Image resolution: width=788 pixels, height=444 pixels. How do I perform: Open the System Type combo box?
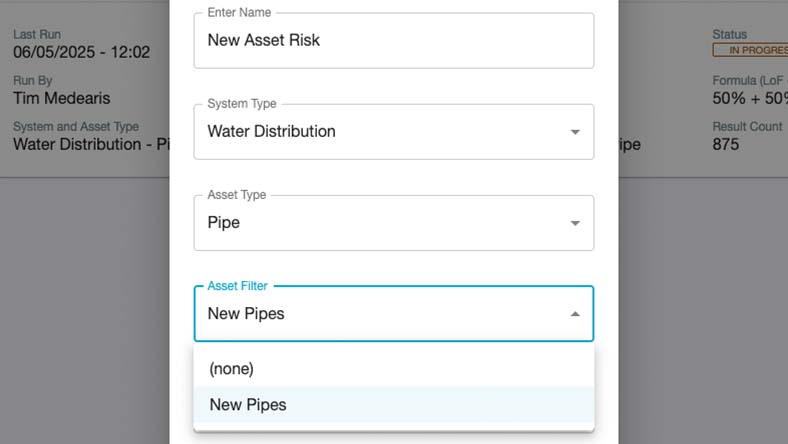point(380,132)
